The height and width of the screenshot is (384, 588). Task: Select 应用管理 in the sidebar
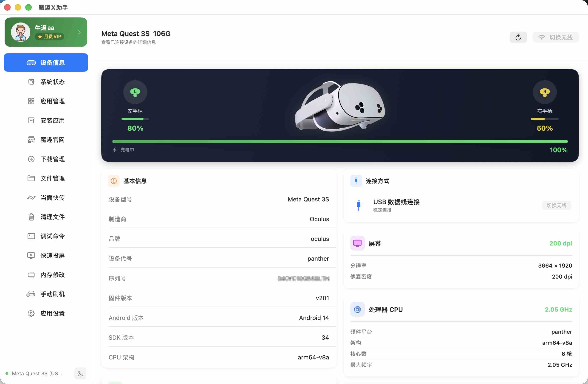coord(46,101)
